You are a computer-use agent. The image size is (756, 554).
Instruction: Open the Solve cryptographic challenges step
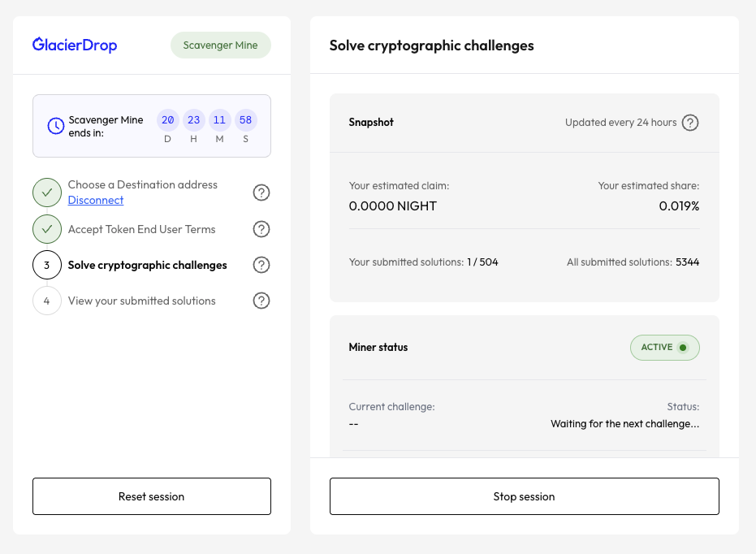point(148,265)
